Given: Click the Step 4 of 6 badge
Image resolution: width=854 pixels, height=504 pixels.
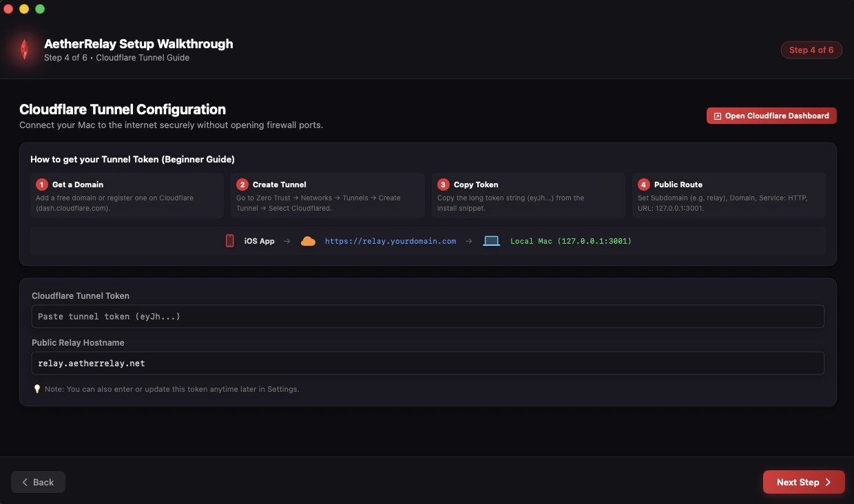Looking at the screenshot, I should click(x=811, y=50).
